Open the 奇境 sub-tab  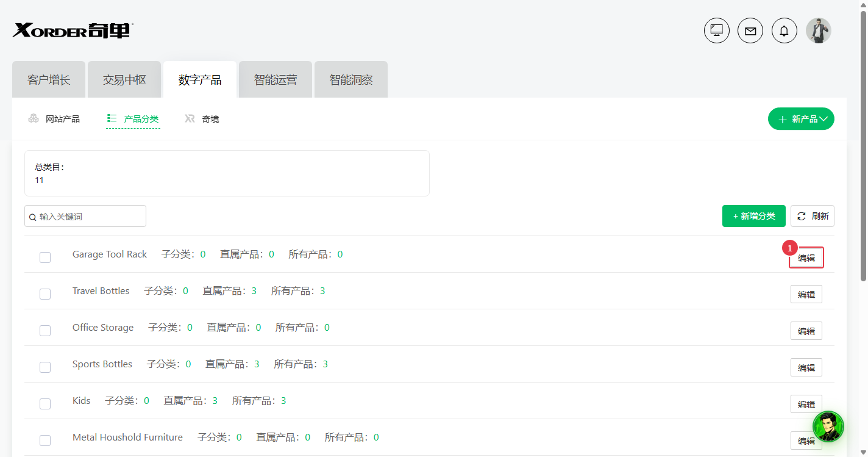202,119
